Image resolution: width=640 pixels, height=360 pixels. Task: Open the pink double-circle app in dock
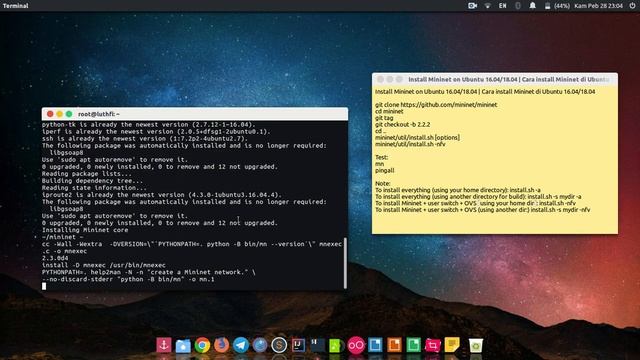pyautogui.click(x=356, y=345)
